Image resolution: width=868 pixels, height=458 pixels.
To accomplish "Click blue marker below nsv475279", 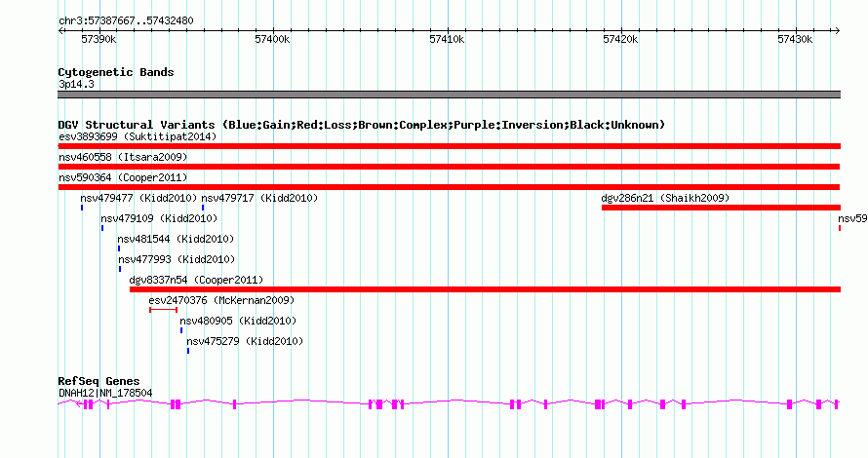I will click(x=188, y=351).
